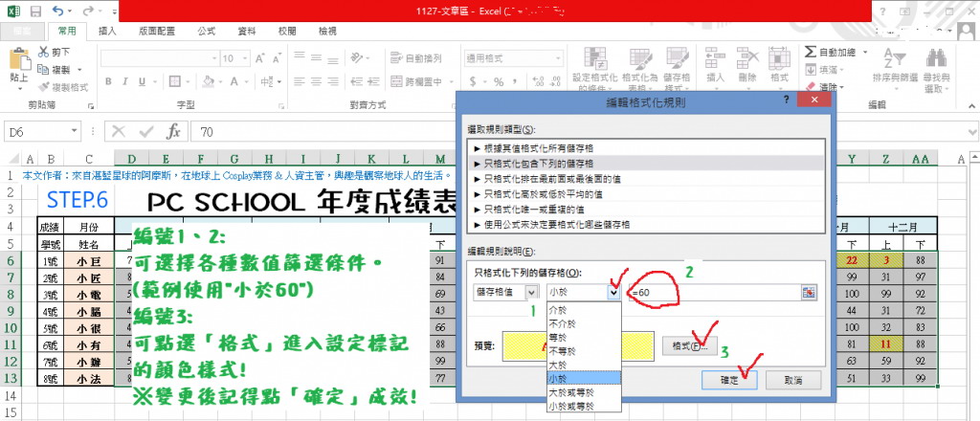Switch to the 公式 tab
This screenshot has width=980, height=421.
coord(207,31)
